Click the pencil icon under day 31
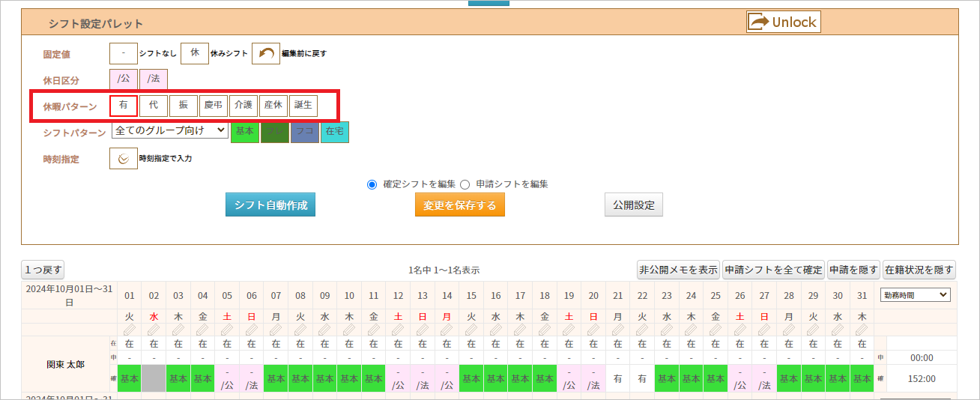The image size is (980, 400). (x=862, y=330)
